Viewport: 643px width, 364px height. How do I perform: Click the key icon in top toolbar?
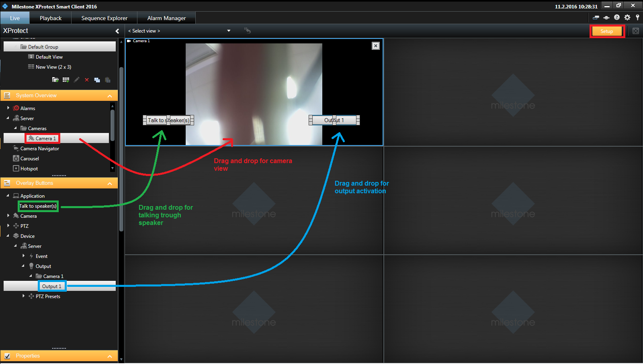pyautogui.click(x=637, y=18)
